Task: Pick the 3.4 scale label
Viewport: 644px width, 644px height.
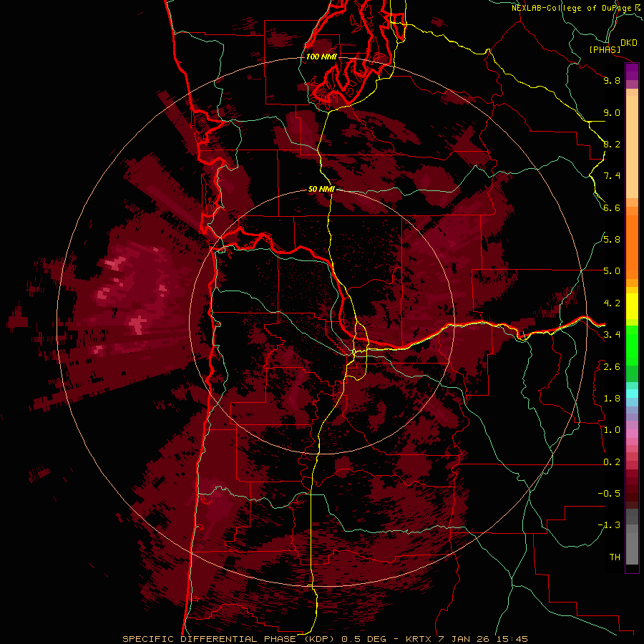Action: pyautogui.click(x=612, y=335)
